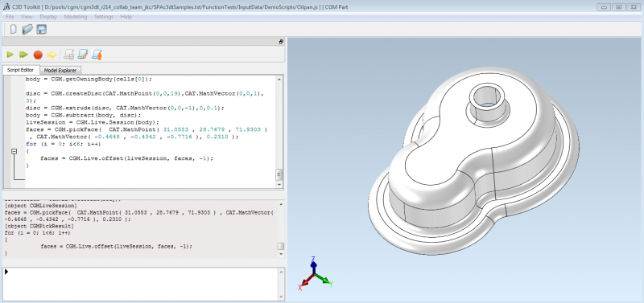Save with the floppy disk icon
644x303 pixels.
tap(42, 30)
